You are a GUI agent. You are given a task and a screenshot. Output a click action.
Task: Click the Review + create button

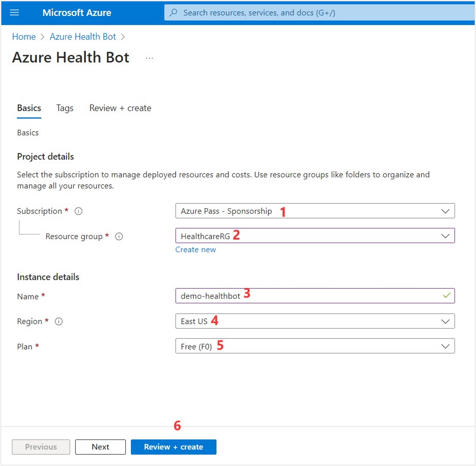pos(173,447)
